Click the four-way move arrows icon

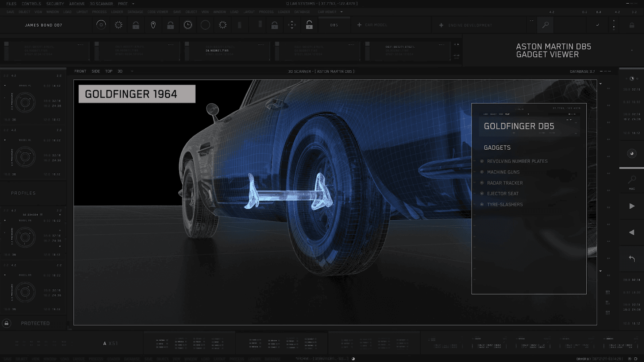[292, 25]
